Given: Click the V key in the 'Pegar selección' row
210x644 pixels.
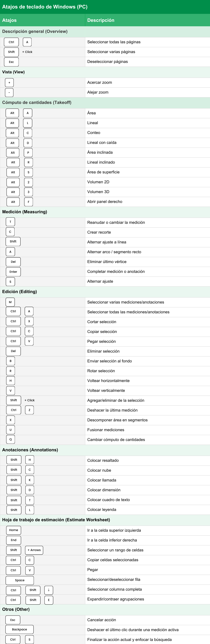Looking at the screenshot, I should point(29,341).
